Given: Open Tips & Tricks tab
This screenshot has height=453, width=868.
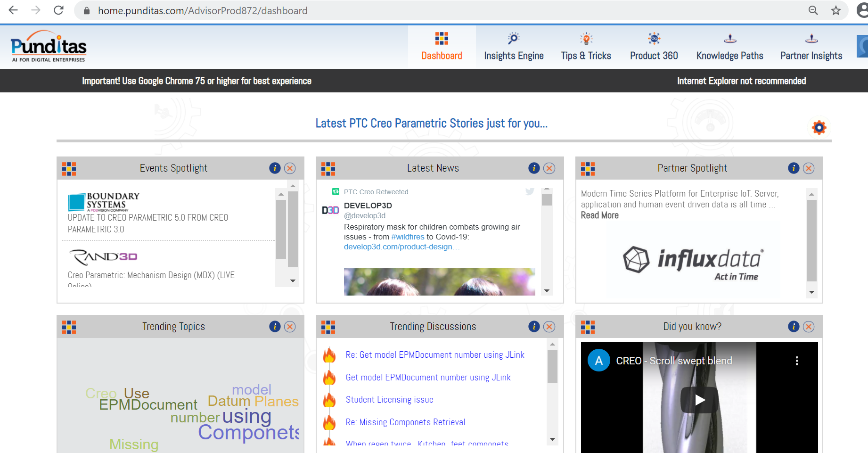Looking at the screenshot, I should 586,47.
